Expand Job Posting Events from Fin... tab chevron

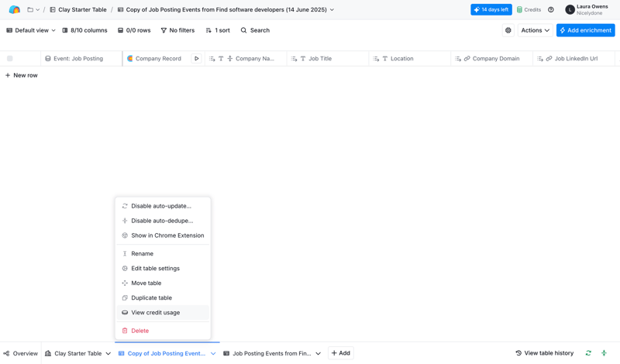pyautogui.click(x=318, y=353)
